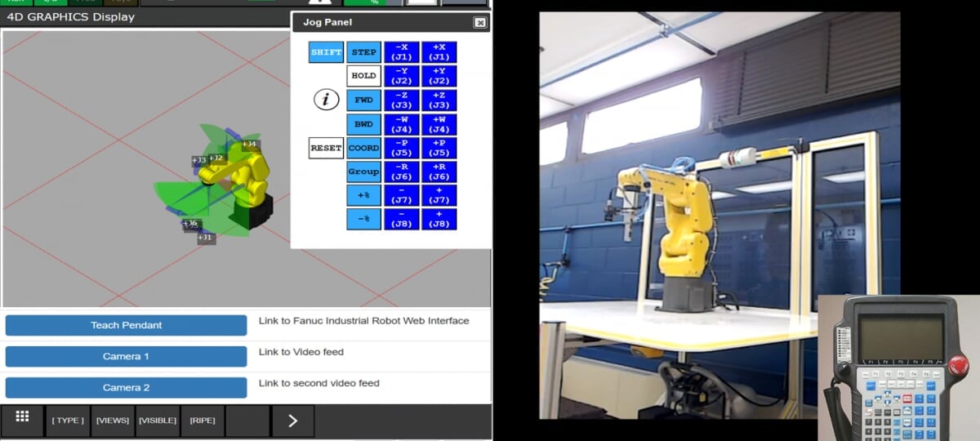
Task: Jog robot in +X (J1) direction
Action: pyautogui.click(x=439, y=52)
